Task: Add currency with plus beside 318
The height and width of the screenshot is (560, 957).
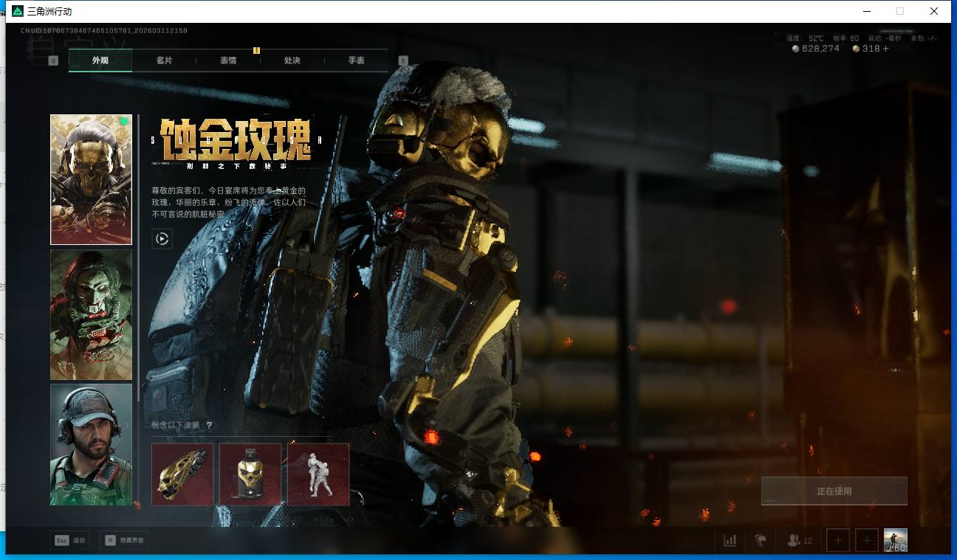Action: [x=885, y=49]
